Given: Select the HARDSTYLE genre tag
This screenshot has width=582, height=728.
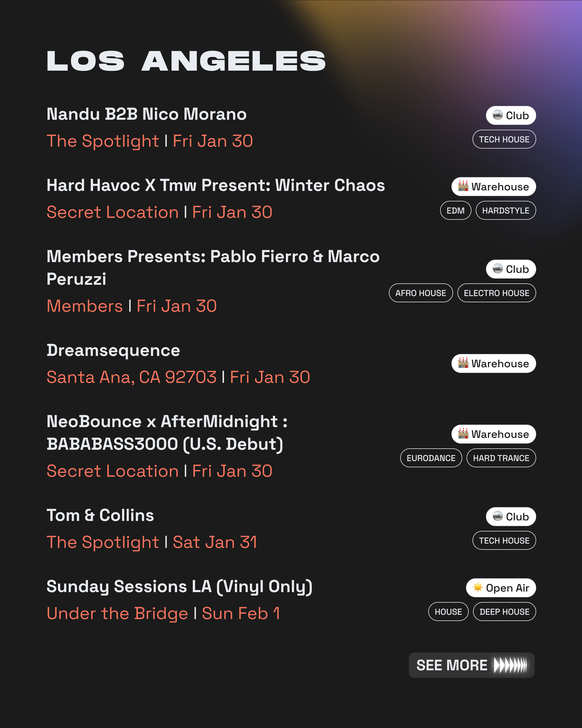Looking at the screenshot, I should pos(505,211).
